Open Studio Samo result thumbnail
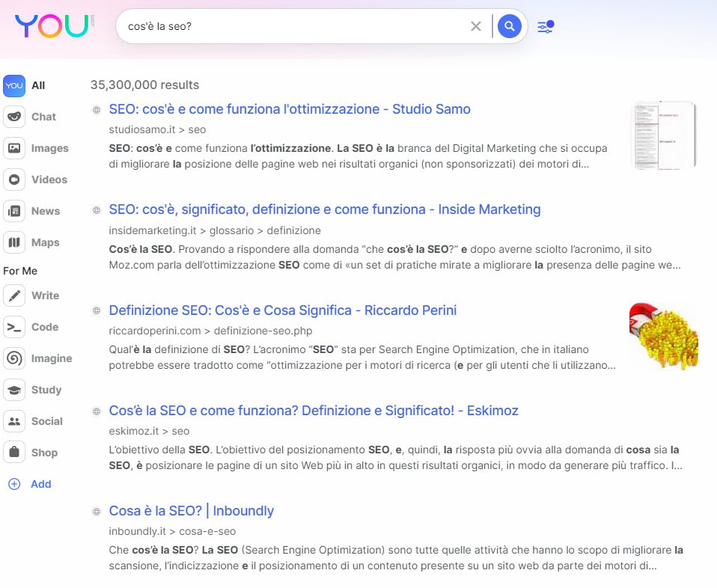Viewport: 717px width, 588px height. (664, 136)
